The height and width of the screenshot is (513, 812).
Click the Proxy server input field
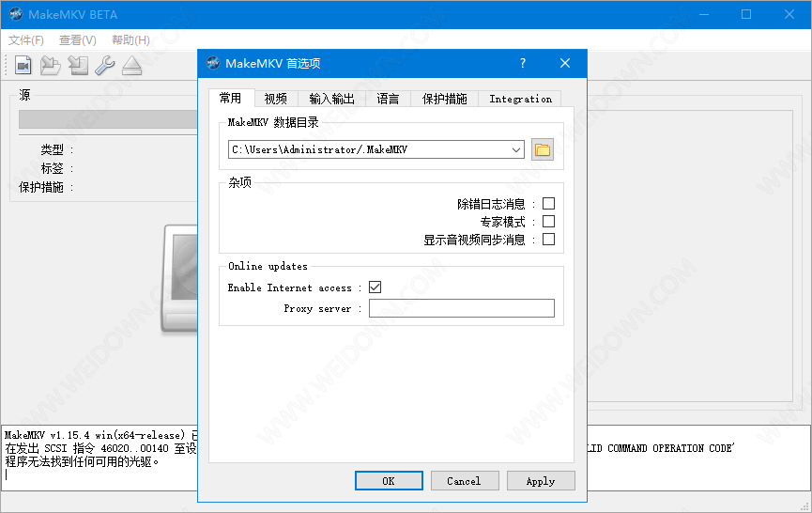(x=462, y=308)
